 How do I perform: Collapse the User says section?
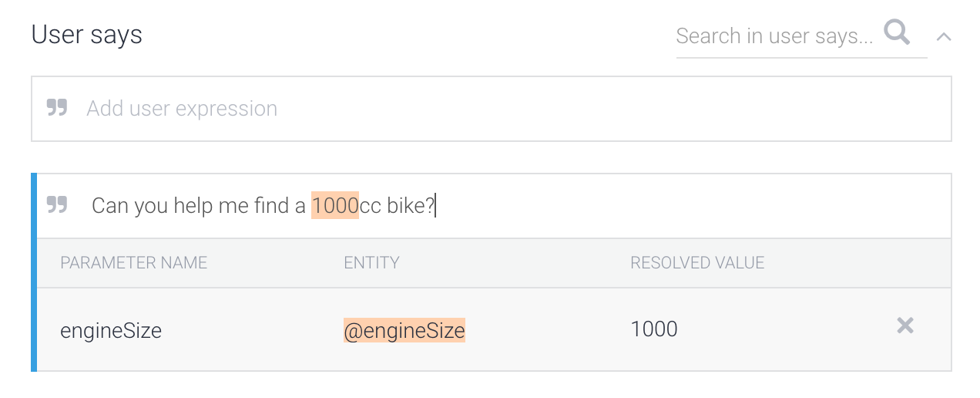[944, 36]
